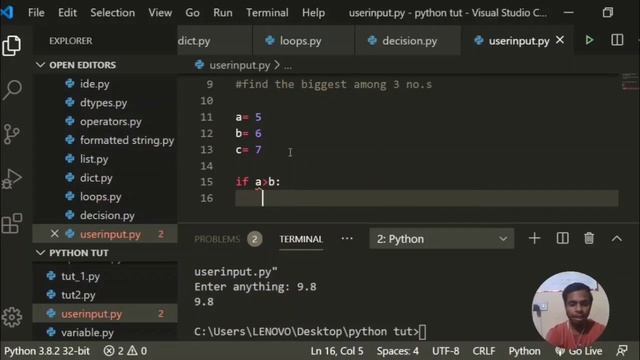
Task: Switch to the dict.py editor tab
Action: [215, 40]
